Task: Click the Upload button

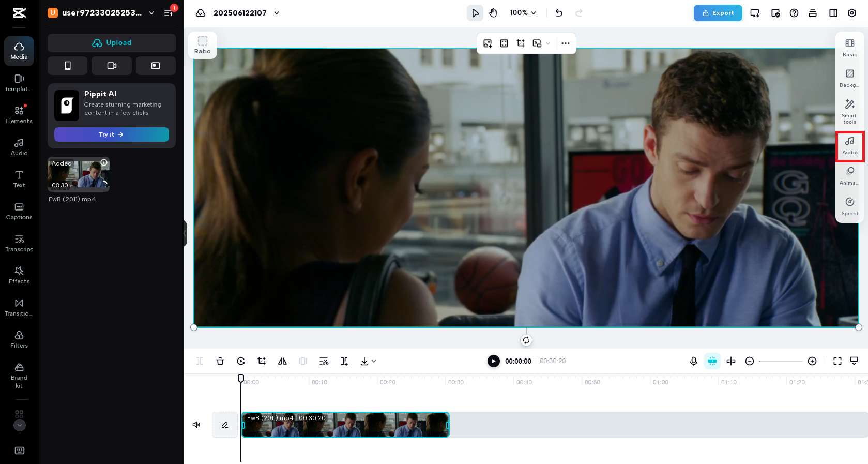Action: click(112, 43)
